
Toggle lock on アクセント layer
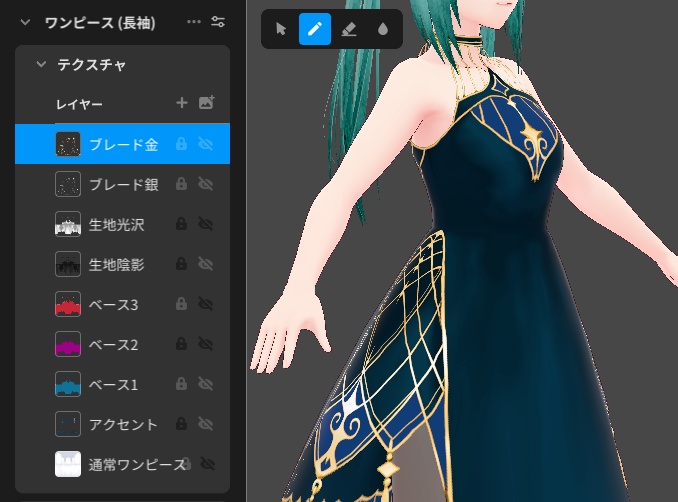182,424
